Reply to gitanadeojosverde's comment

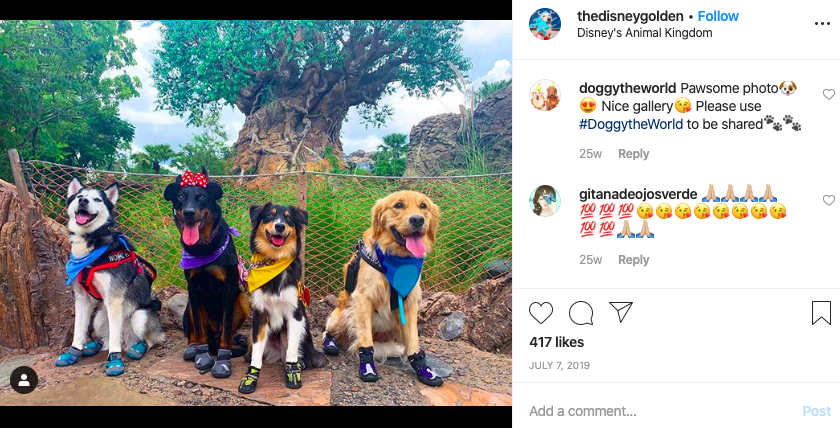pos(633,260)
